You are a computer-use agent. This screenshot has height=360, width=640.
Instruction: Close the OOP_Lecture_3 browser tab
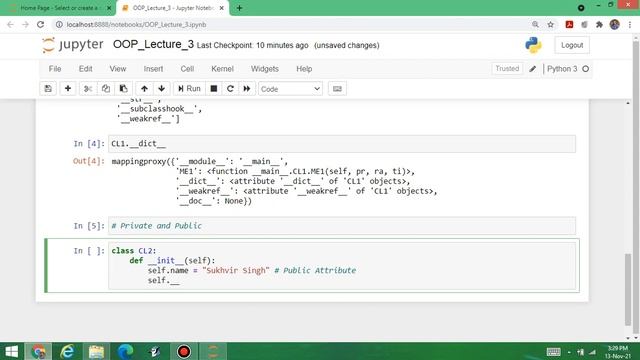(222, 8)
